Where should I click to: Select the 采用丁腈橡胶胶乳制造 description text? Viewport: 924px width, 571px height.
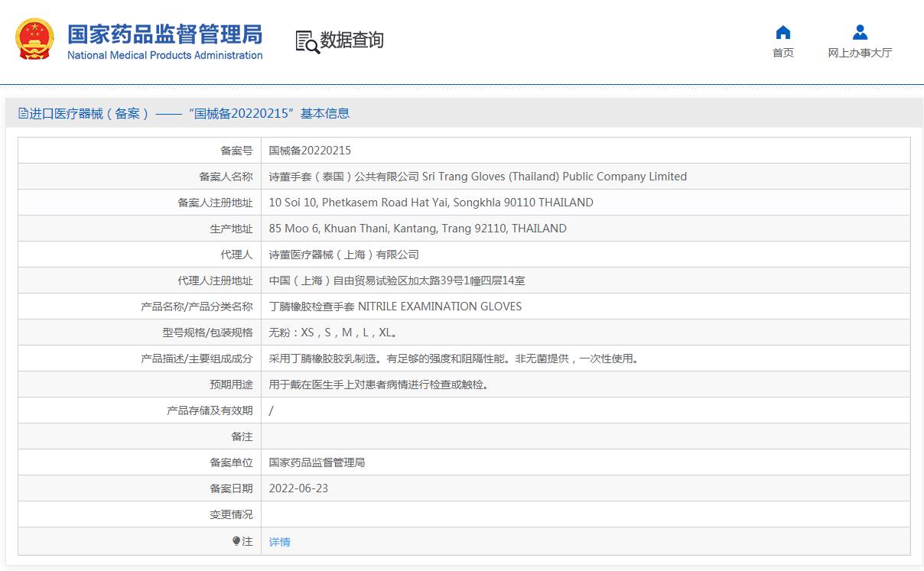tap(454, 358)
